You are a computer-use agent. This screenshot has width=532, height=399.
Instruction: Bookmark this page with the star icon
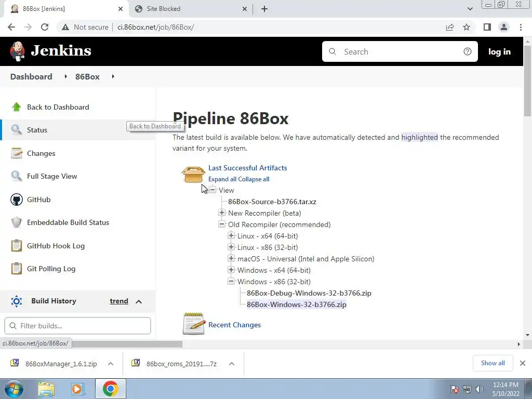tap(467, 27)
